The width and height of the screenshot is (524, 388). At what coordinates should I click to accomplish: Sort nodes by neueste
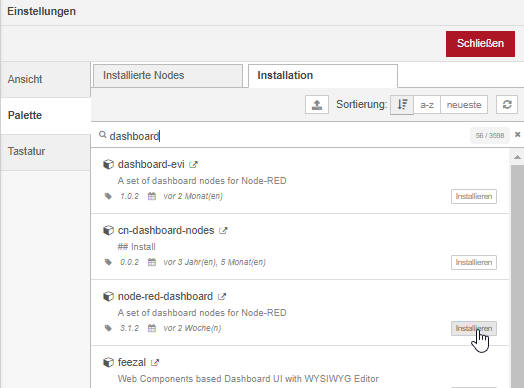[x=464, y=105]
